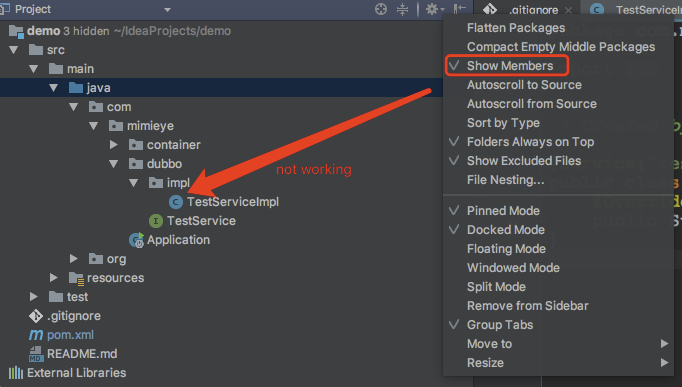Open the Resize submenu
This screenshot has height=387, width=682.
pyautogui.click(x=559, y=363)
